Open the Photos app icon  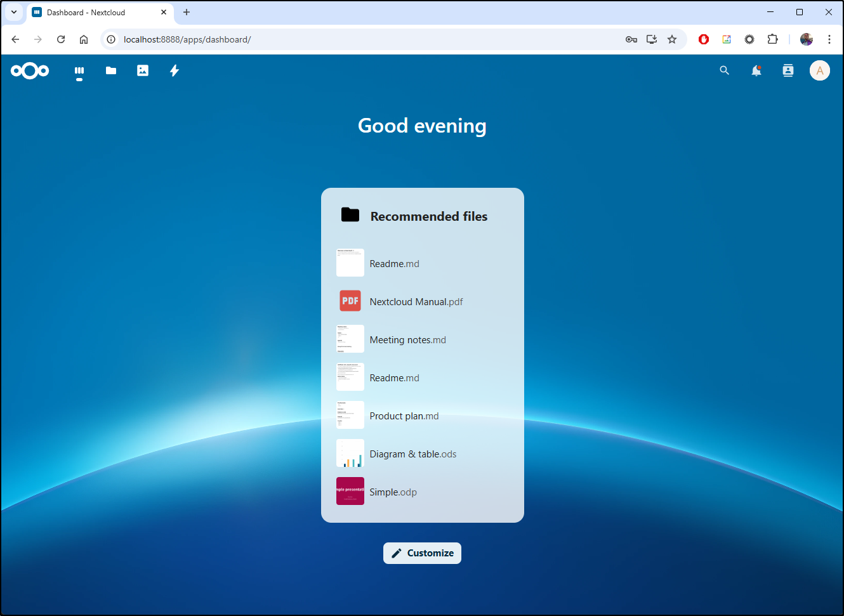[x=143, y=70]
